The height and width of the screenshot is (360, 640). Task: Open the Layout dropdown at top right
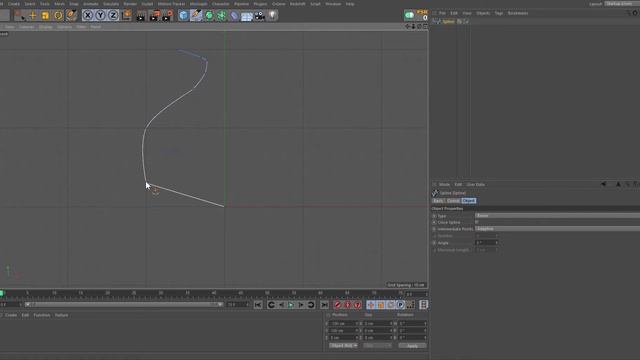622,4
